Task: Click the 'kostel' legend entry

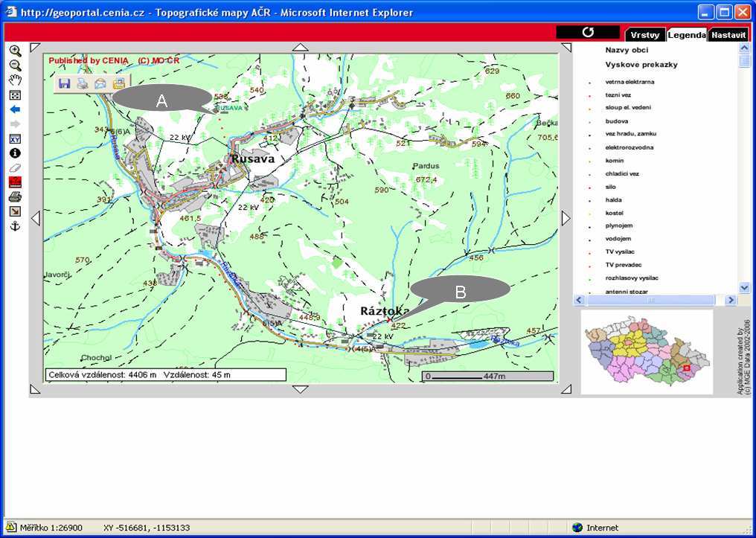Action: point(615,213)
